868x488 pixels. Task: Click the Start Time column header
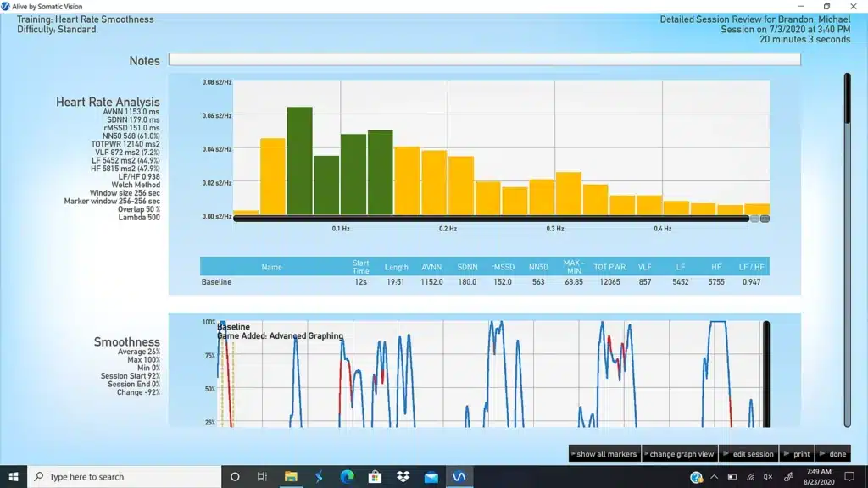click(360, 267)
